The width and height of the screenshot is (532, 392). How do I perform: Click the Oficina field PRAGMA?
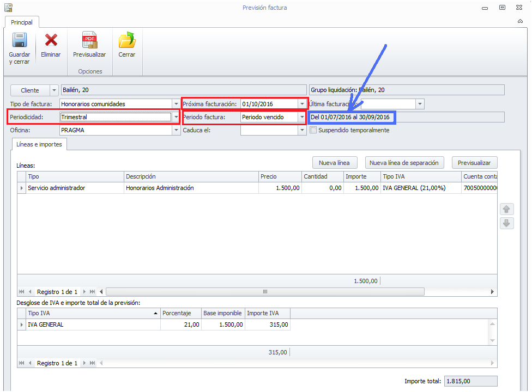coord(116,130)
